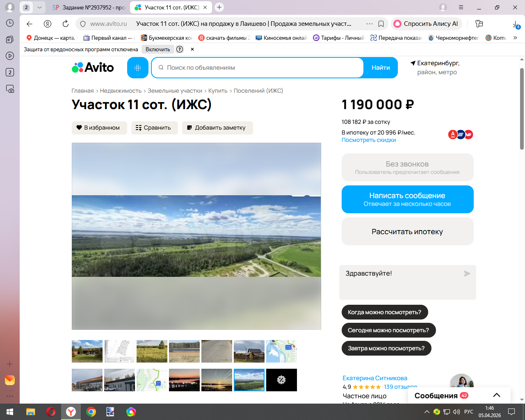Choose quick reply 'Завтра можно посмотреть?'
The height and width of the screenshot is (420, 525).
click(386, 348)
